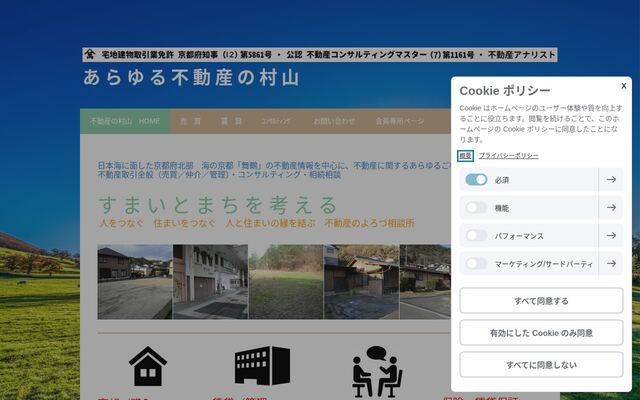The width and height of the screenshot is (640, 400).
Task: Toggle the 必須 cookie switch
Action: [x=476, y=180]
